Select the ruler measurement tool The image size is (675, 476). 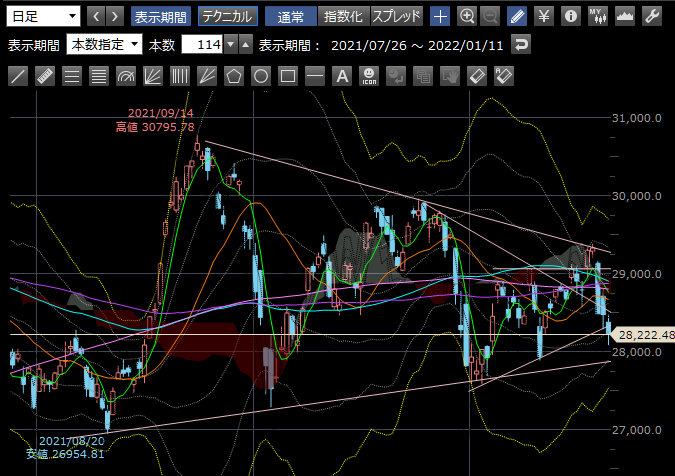[x=45, y=76]
